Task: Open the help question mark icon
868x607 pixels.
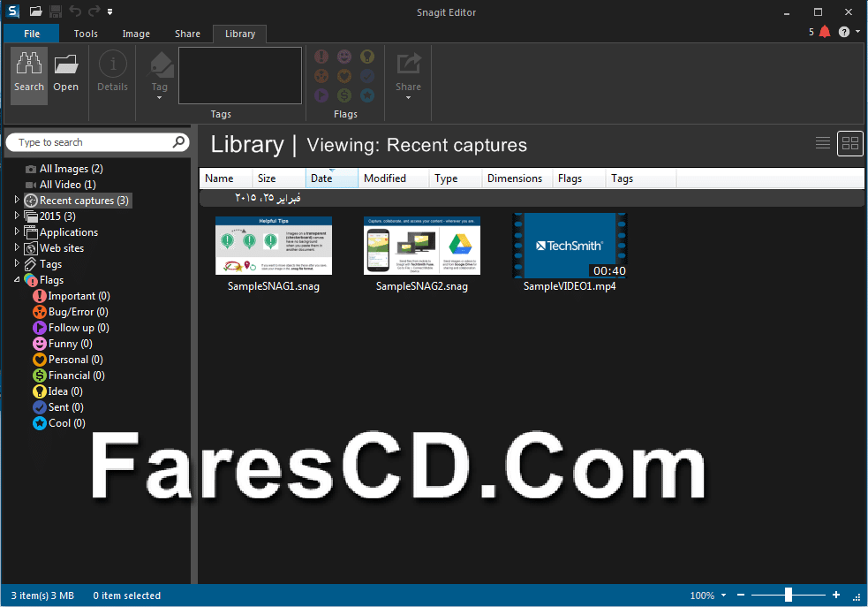Action: [843, 32]
